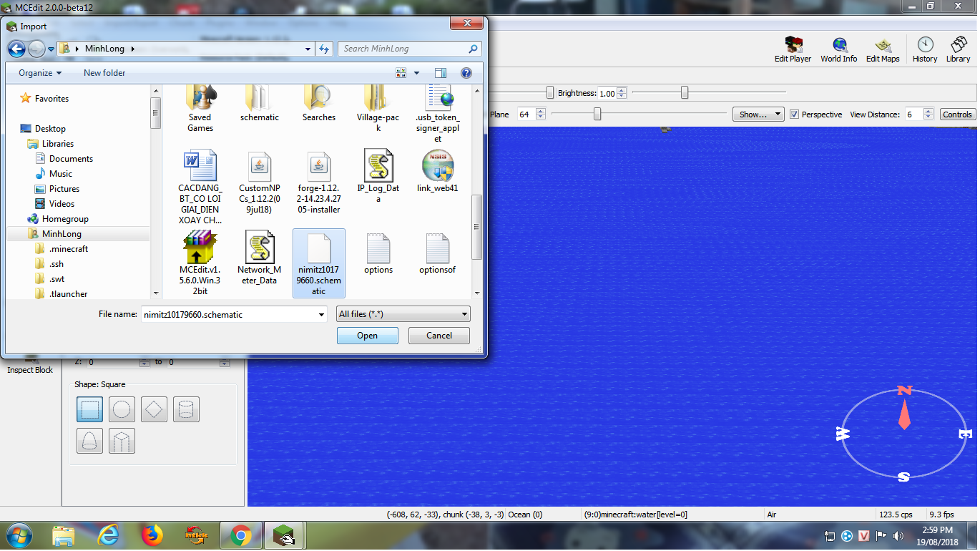Change the file view layout icon

tap(401, 73)
